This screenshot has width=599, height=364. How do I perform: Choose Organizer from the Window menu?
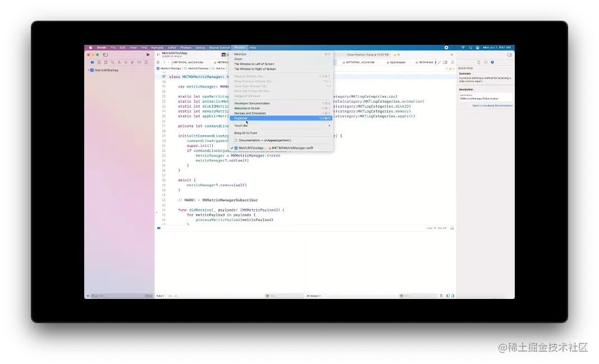[x=281, y=118]
